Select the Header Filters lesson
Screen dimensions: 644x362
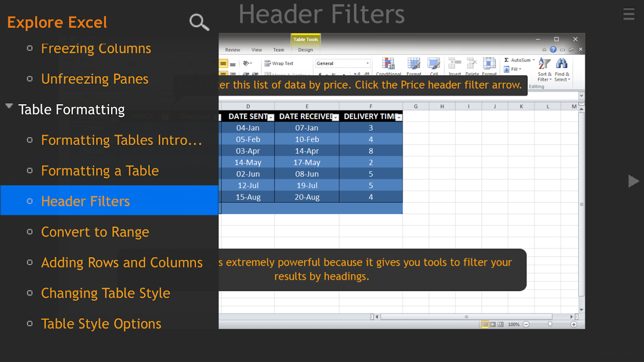(x=109, y=200)
